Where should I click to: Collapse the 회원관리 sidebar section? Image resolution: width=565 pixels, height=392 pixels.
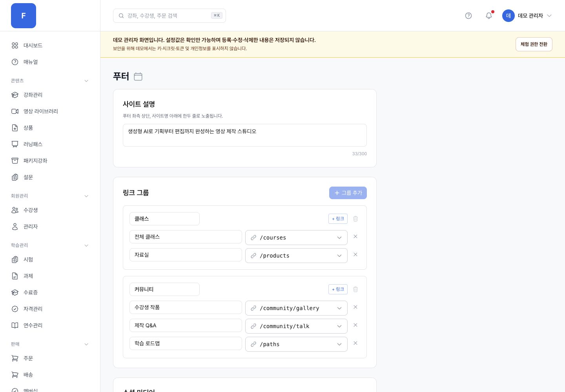(50, 196)
